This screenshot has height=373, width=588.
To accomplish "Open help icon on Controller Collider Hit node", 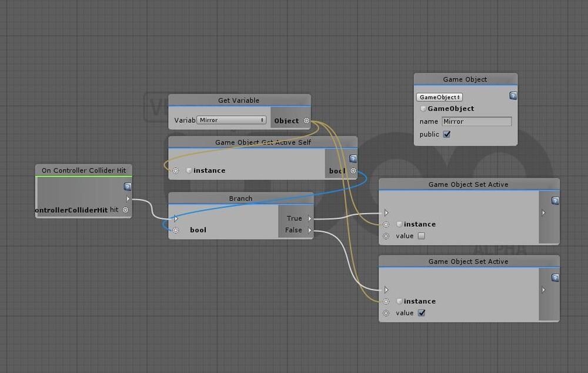I will (128, 187).
